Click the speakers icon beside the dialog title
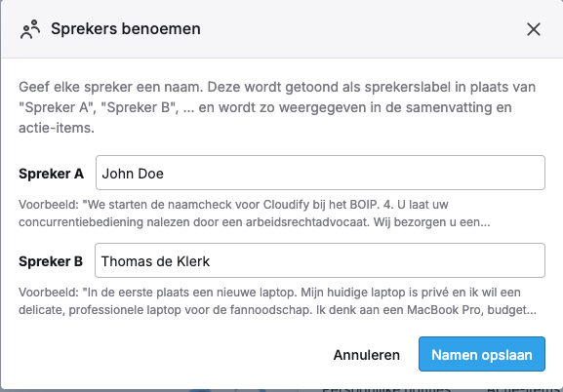Image resolution: width=563 pixels, height=392 pixels. point(30,29)
